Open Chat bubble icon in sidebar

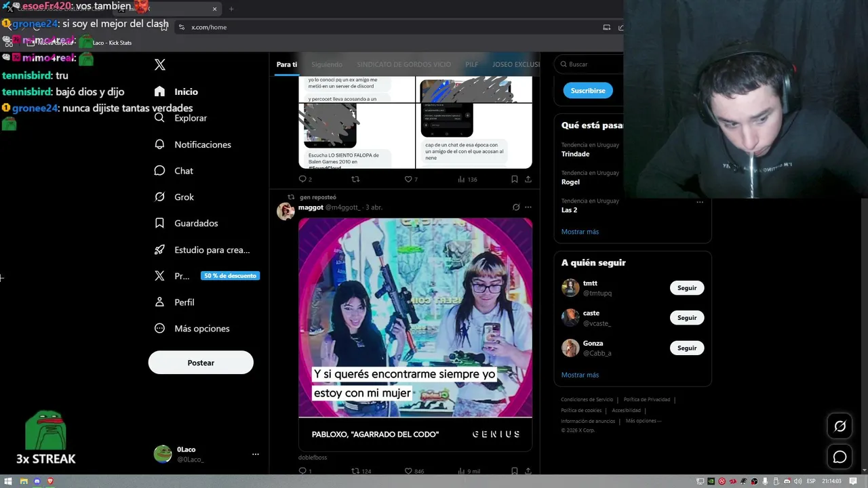[x=159, y=171]
